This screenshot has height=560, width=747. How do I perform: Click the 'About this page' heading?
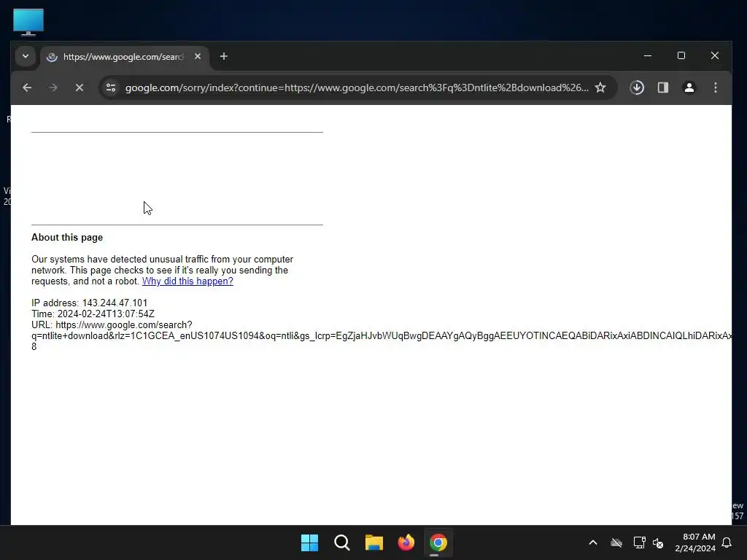coord(67,237)
